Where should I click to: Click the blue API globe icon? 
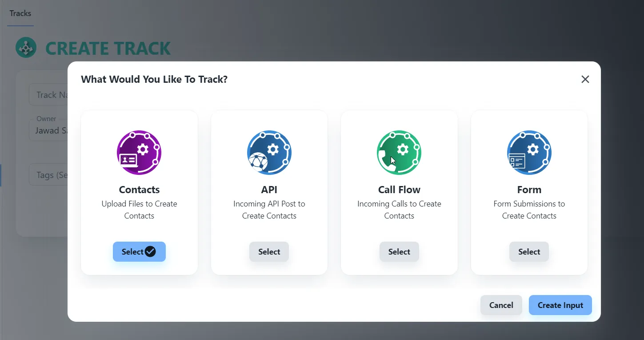(x=269, y=153)
